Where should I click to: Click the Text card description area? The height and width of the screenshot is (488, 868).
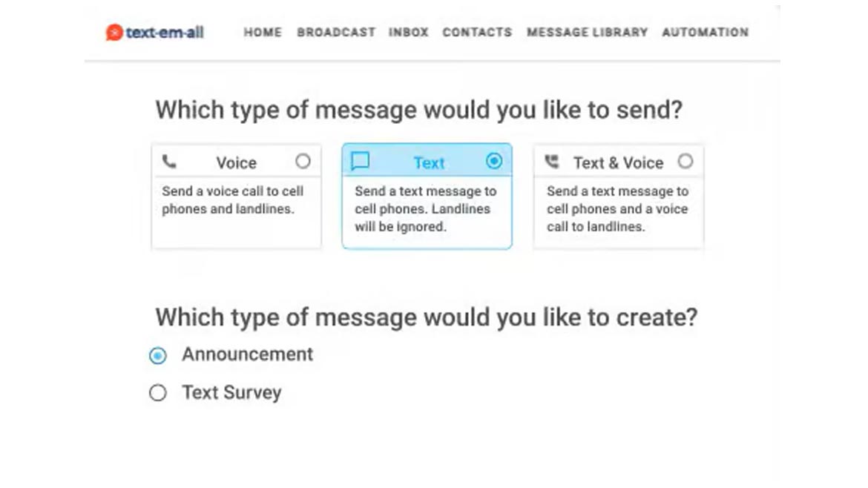coord(426,209)
